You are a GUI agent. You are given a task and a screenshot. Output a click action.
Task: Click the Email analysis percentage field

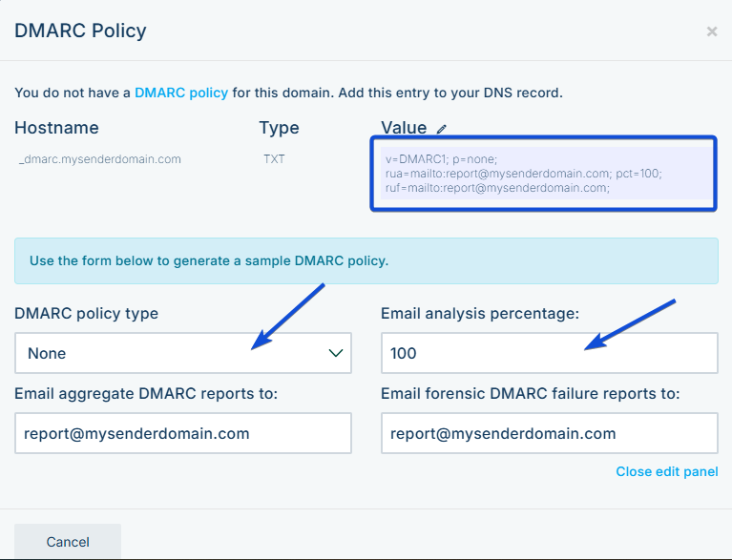pyautogui.click(x=550, y=353)
